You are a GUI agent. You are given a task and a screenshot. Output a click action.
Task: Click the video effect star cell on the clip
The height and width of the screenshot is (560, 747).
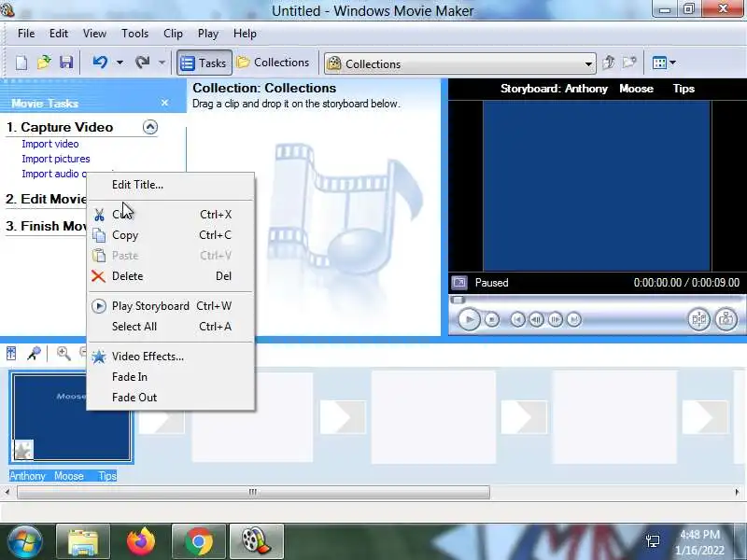click(22, 450)
